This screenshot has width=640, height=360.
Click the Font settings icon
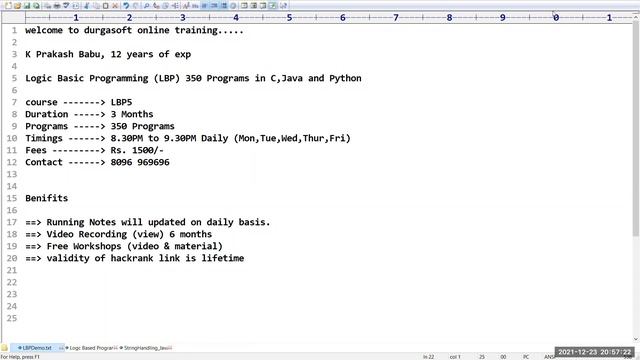(186, 6)
